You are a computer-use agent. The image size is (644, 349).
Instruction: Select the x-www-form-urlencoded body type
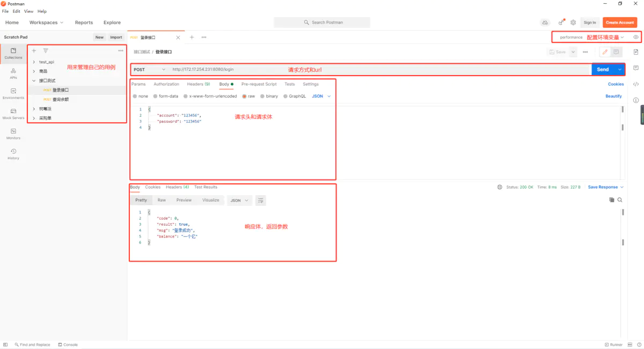click(x=210, y=96)
